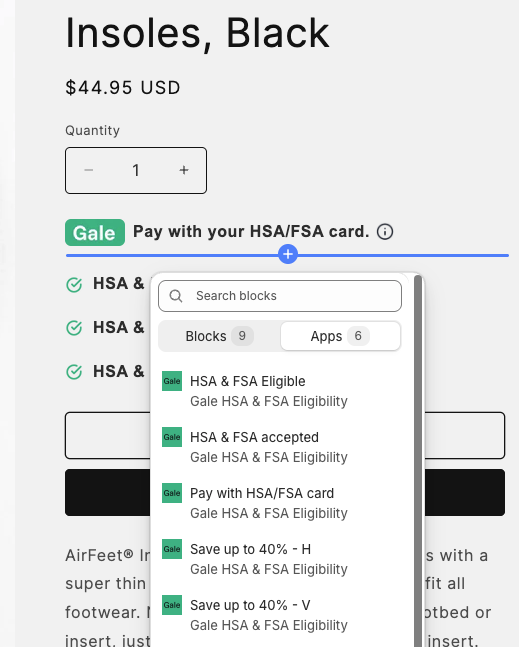Click Gale icon next to Save up to 40% - H
Image resolution: width=519 pixels, height=647 pixels.
click(172, 549)
